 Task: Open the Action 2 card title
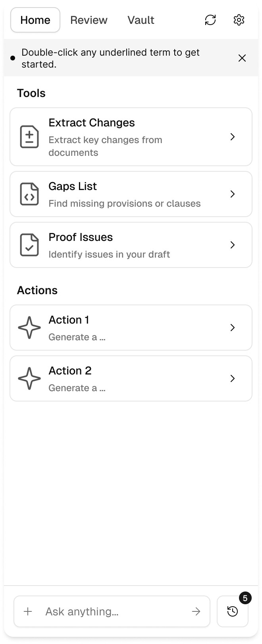pyautogui.click(x=70, y=370)
